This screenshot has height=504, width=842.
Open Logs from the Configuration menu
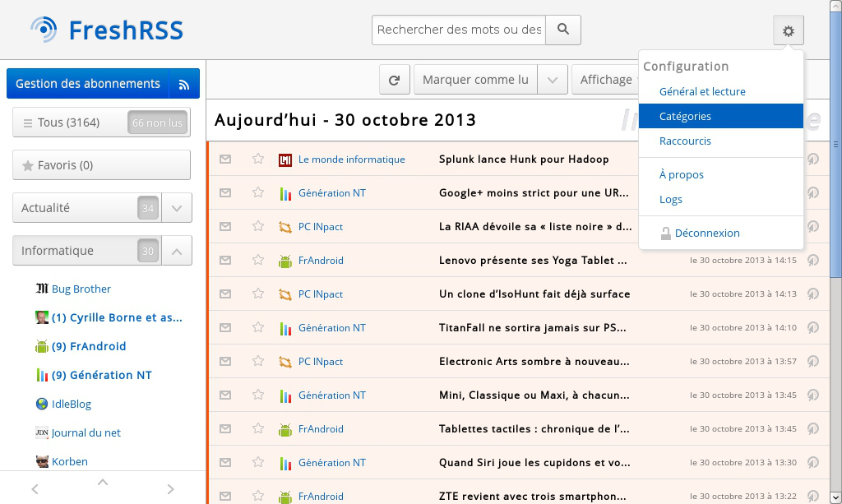[720, 199]
